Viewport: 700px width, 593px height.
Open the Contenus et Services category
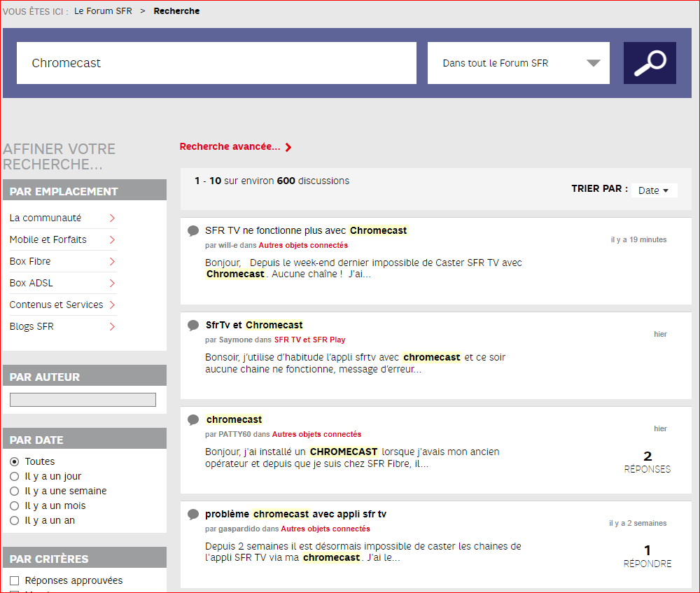pyautogui.click(x=56, y=305)
